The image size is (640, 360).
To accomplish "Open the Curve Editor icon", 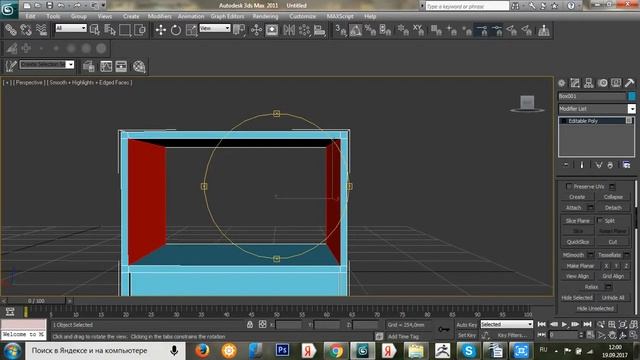I will click(x=106, y=66).
